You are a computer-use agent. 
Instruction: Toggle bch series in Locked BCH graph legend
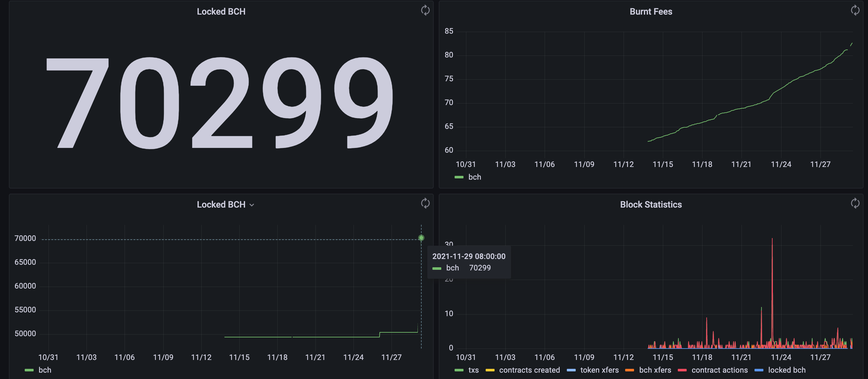(45, 370)
